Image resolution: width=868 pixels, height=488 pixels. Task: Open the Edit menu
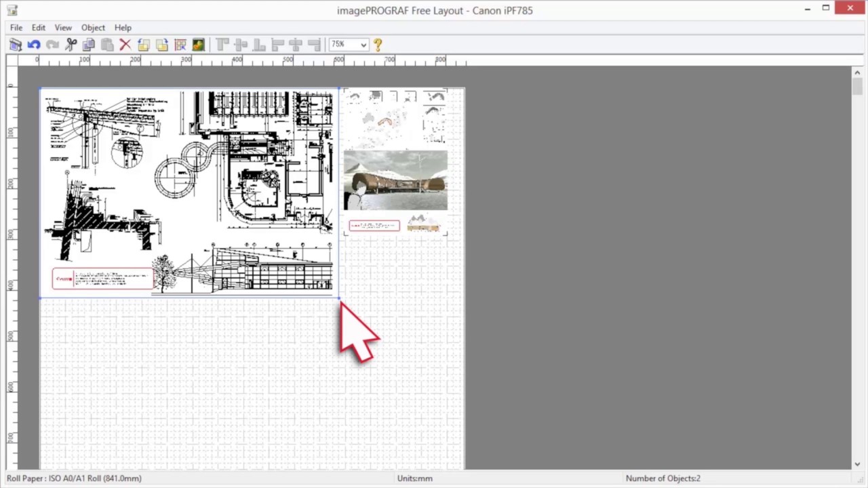39,28
